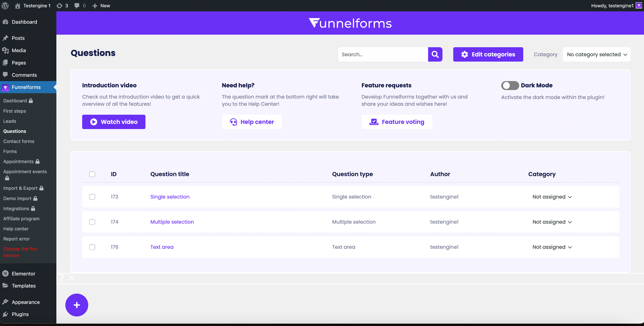The image size is (644, 326).
Task: Open the Help center sidebar submenu item
Action: (16, 229)
